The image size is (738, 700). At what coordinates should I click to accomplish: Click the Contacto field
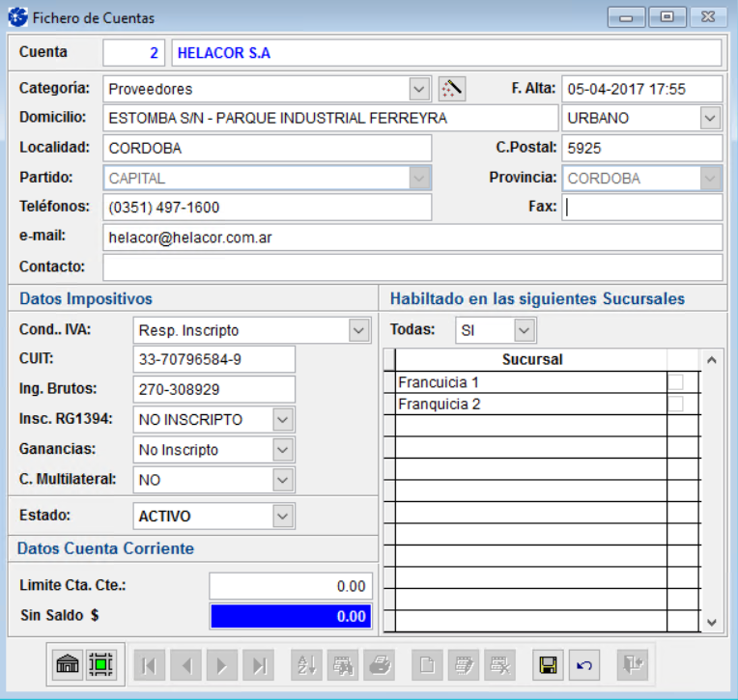(x=412, y=267)
